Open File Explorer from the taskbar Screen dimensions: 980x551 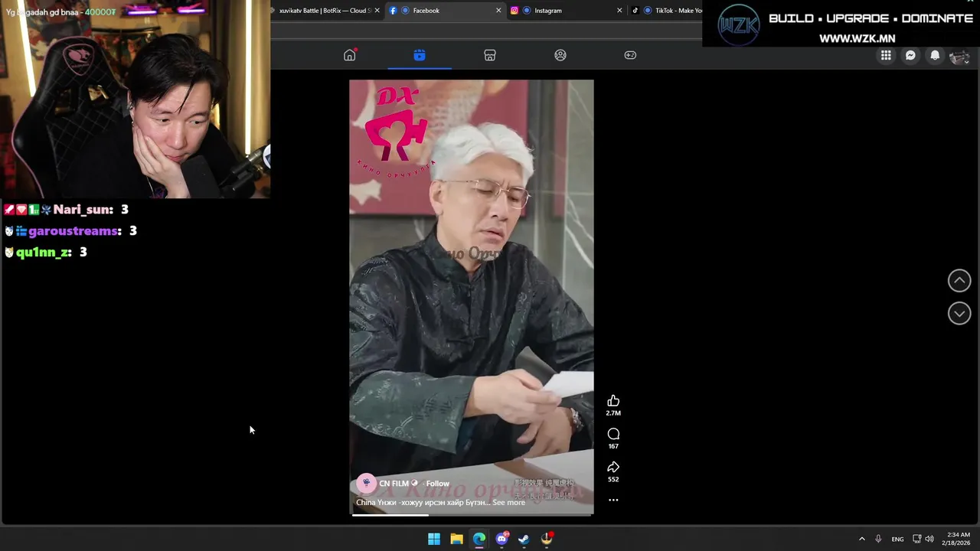[456, 539]
